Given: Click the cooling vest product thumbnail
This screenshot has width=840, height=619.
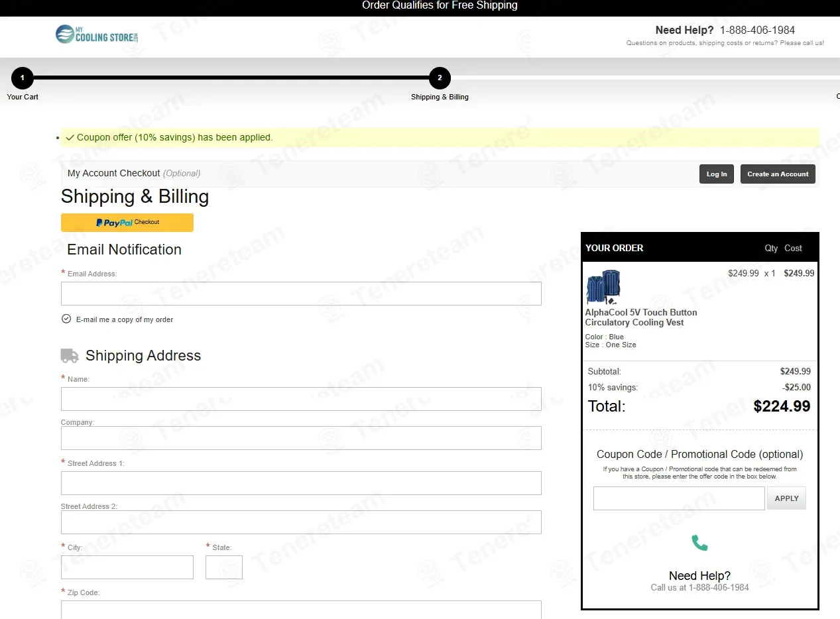Looking at the screenshot, I should click(x=603, y=287).
